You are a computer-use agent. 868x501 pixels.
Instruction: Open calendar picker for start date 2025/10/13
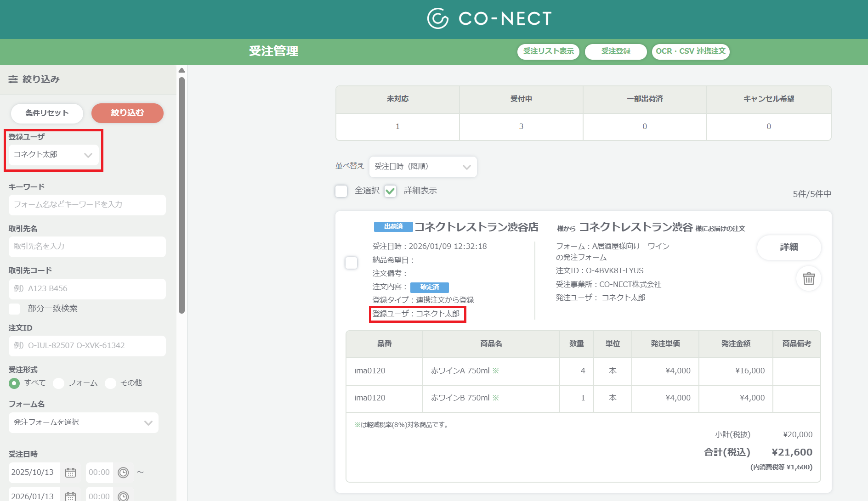(x=70, y=473)
